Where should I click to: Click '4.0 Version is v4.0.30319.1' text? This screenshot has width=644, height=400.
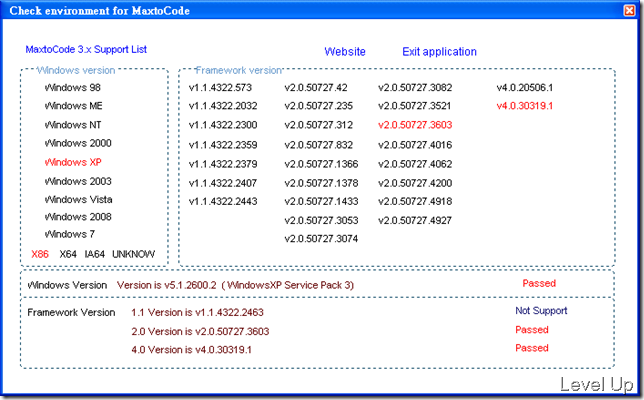[x=191, y=350]
